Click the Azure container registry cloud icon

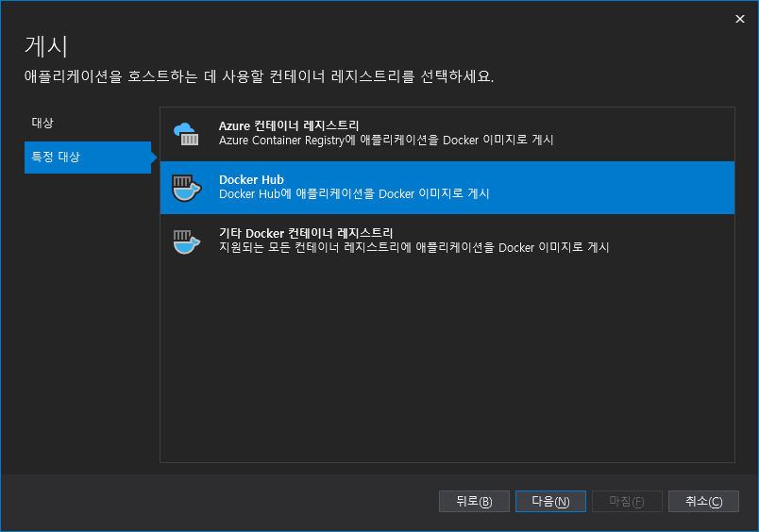click(186, 134)
